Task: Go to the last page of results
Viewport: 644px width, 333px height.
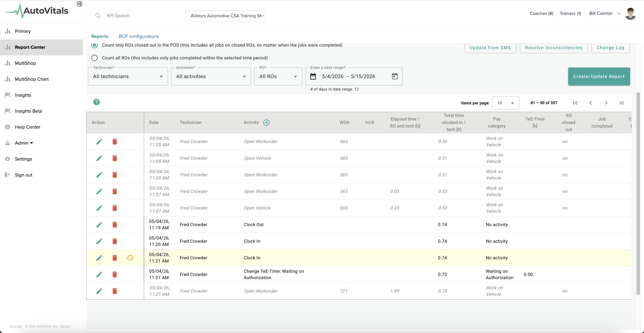Action: [621, 103]
